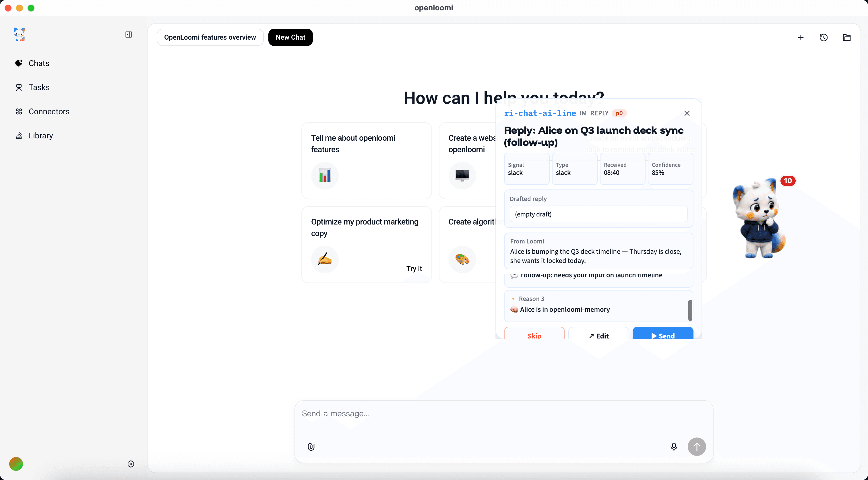Image resolution: width=868 pixels, height=480 pixels.
Task: Focus the Send a message input
Action: tap(504, 414)
